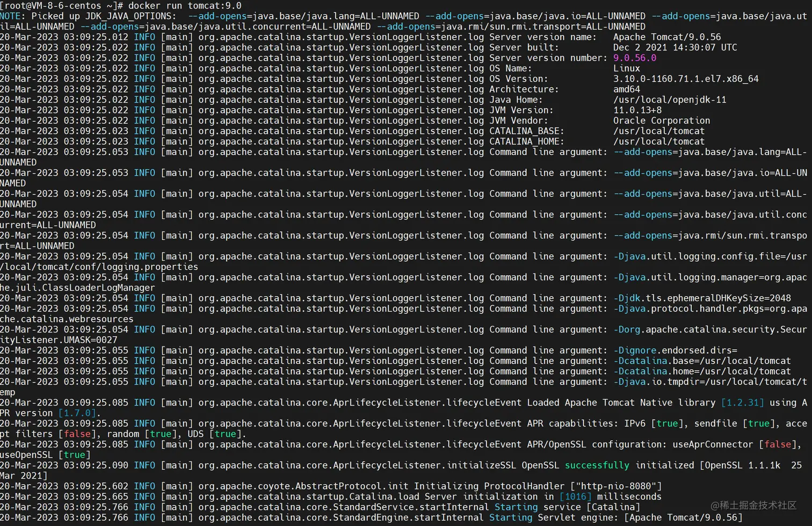Click the '-Dcatalina.base=/usr/local/tomcat' argument
The image size is (812, 526).
[702, 361]
